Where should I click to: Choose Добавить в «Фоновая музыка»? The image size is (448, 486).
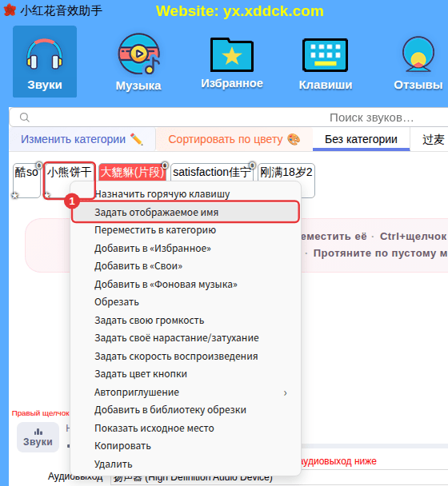186,285
